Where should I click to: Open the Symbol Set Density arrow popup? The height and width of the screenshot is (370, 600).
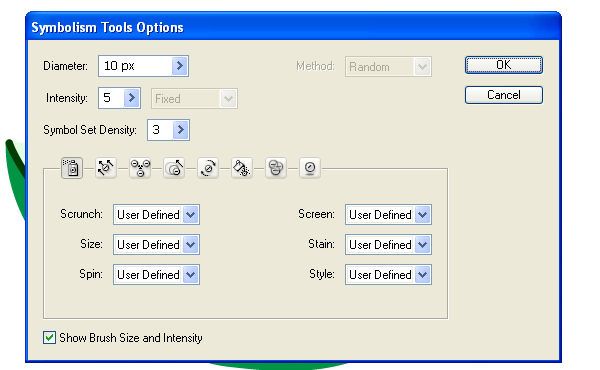tap(181, 130)
